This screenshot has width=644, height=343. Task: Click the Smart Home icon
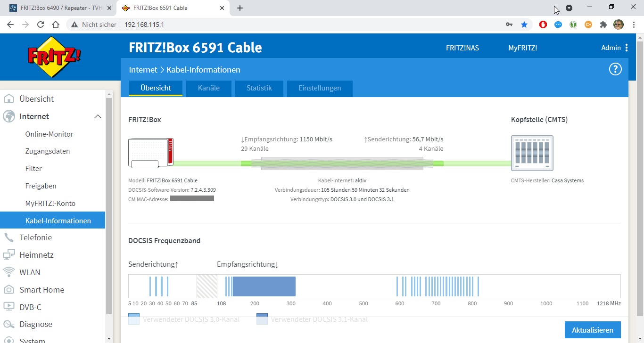[8, 290]
